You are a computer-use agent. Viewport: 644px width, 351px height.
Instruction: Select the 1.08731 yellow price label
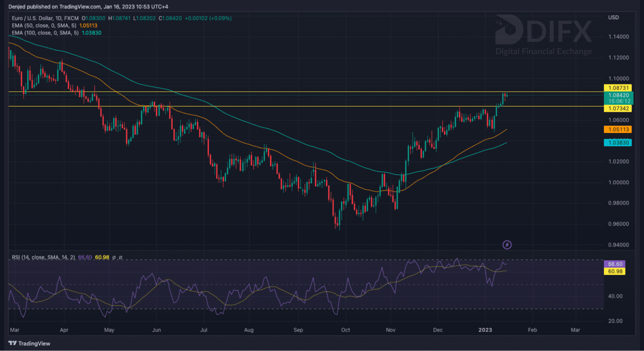pyautogui.click(x=618, y=88)
